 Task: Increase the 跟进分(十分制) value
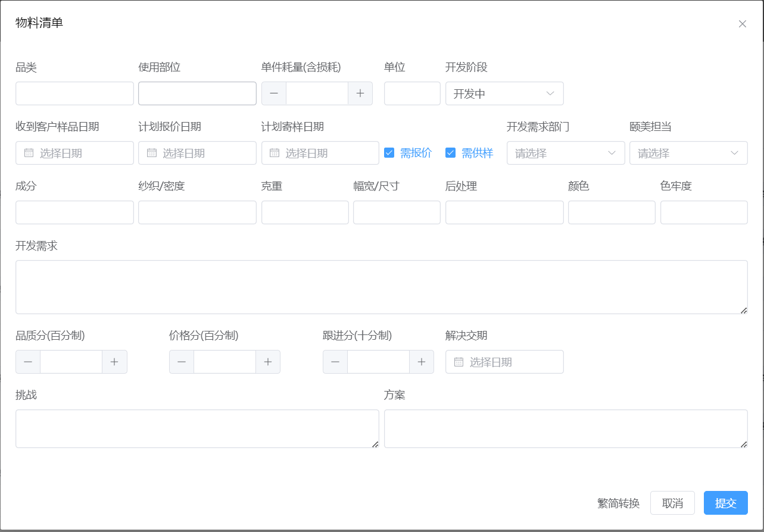coord(422,362)
